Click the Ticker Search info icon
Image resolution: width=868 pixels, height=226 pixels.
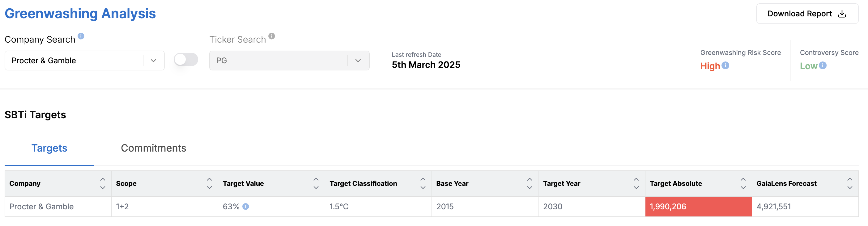(x=272, y=36)
